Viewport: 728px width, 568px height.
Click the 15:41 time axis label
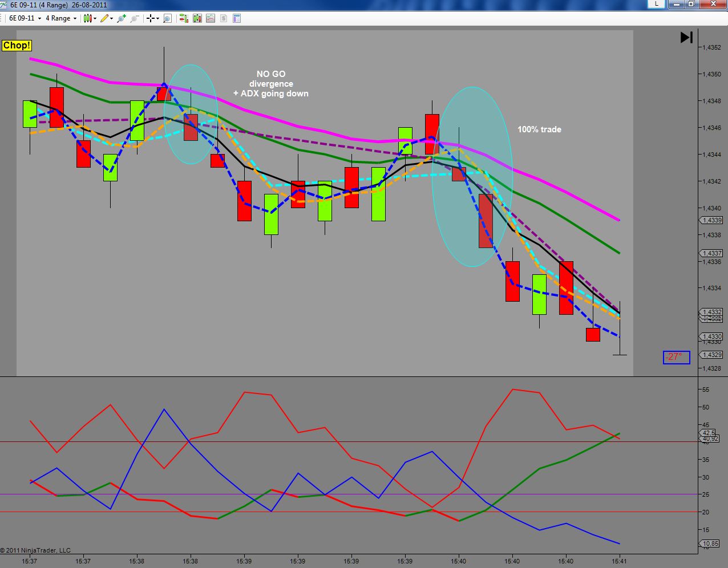(619, 561)
